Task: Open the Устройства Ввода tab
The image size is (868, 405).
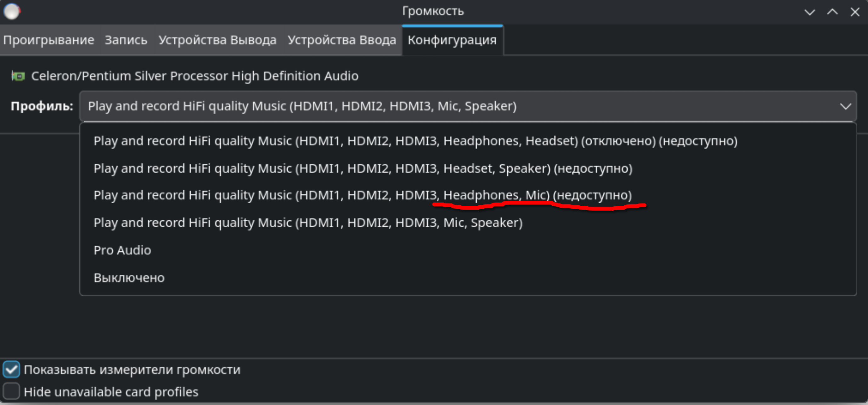Action: (342, 40)
